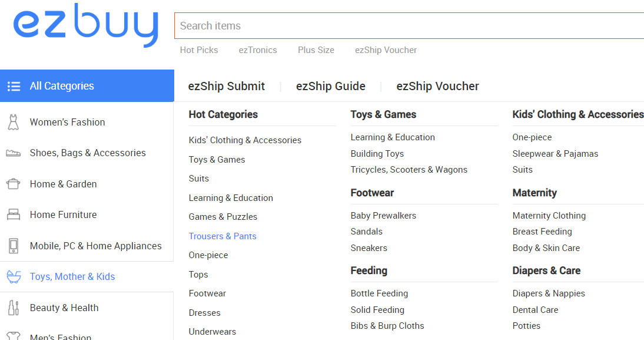
Task: Select Diapers & Nappies link
Action: point(549,293)
